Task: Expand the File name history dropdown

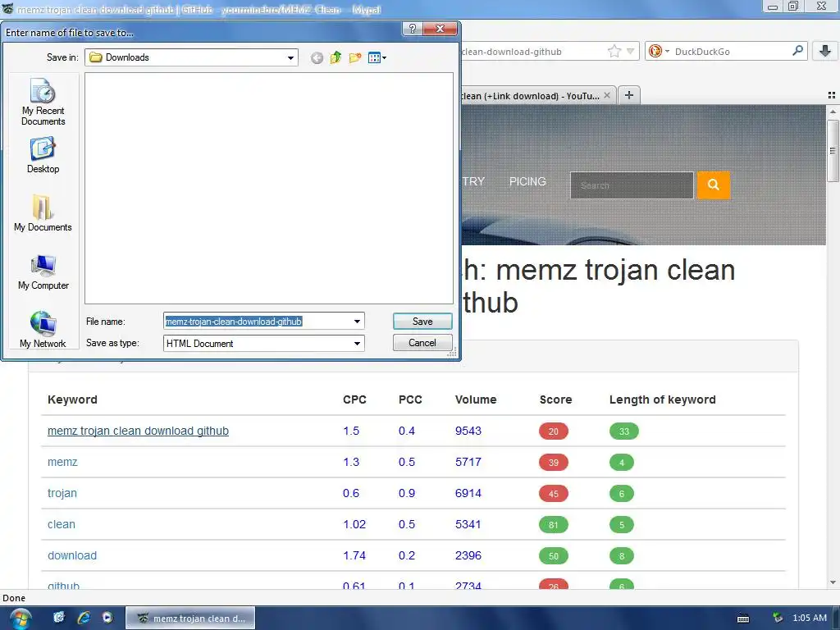Action: click(357, 322)
